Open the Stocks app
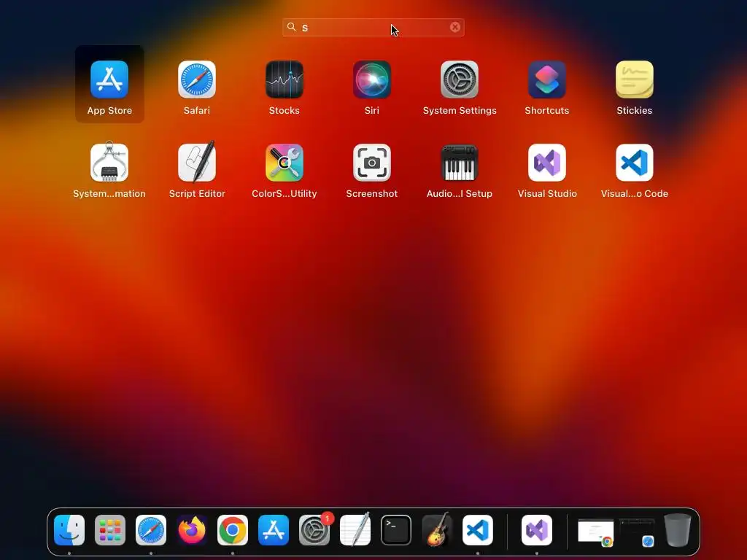The height and width of the screenshot is (560, 747). tap(285, 79)
